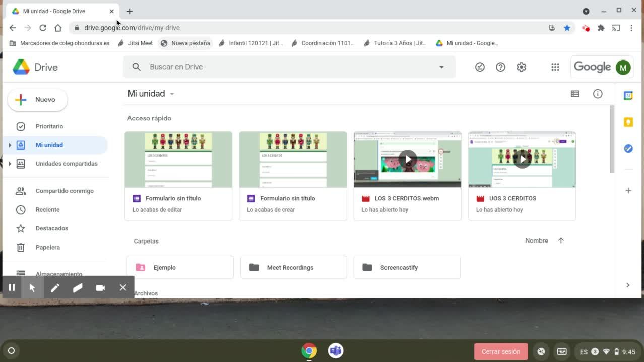Open Reciente in sidebar
Viewport: 644px width, 362px height.
click(47, 210)
